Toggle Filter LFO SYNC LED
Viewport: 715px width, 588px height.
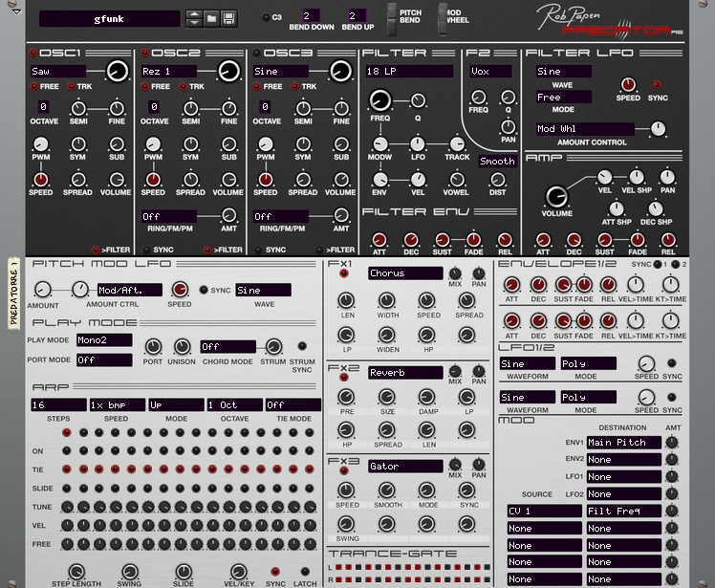point(657,85)
